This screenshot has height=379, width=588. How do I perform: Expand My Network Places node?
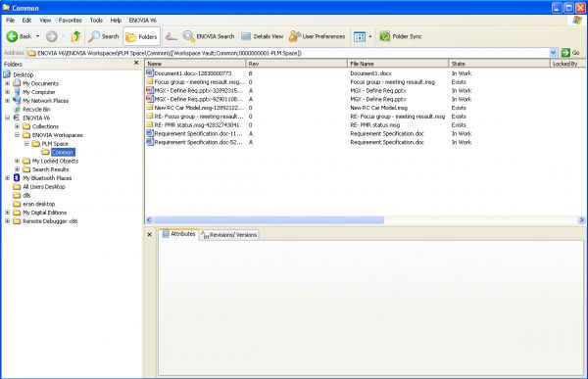point(7,101)
